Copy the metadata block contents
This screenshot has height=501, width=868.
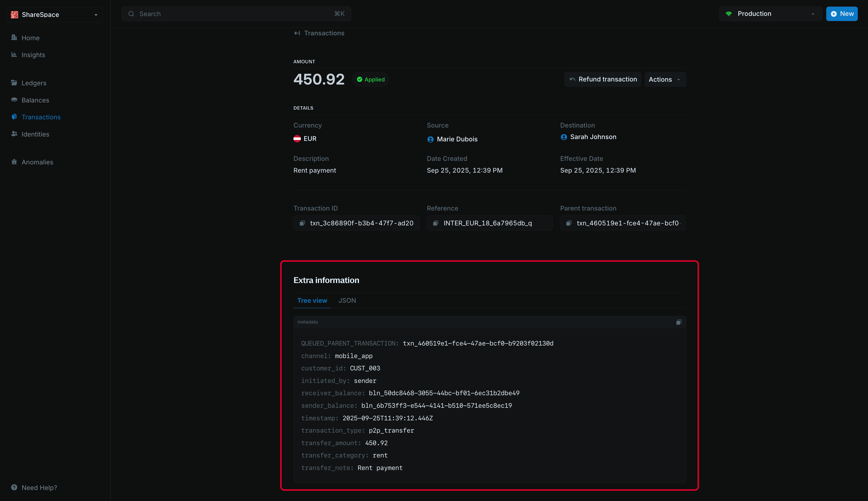click(x=678, y=322)
